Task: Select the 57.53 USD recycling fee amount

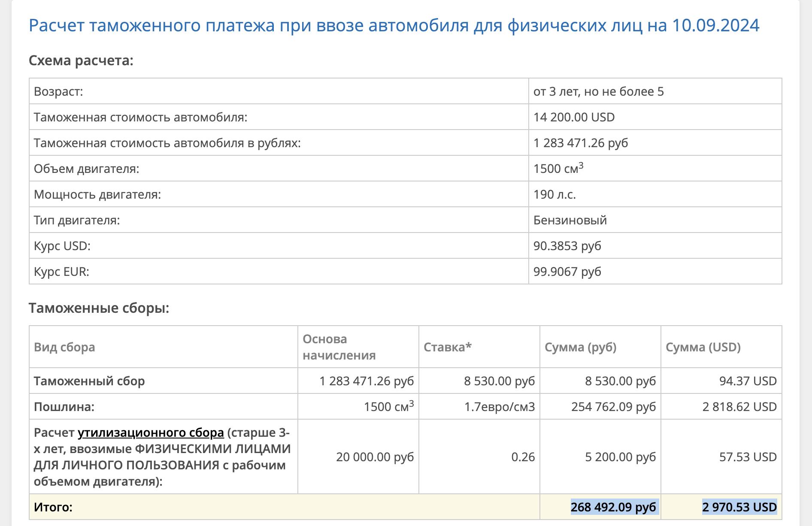Action: (748, 457)
